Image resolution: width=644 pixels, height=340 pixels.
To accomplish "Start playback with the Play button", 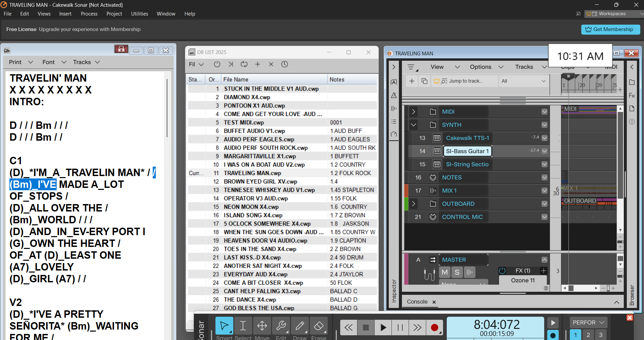I will (383, 328).
